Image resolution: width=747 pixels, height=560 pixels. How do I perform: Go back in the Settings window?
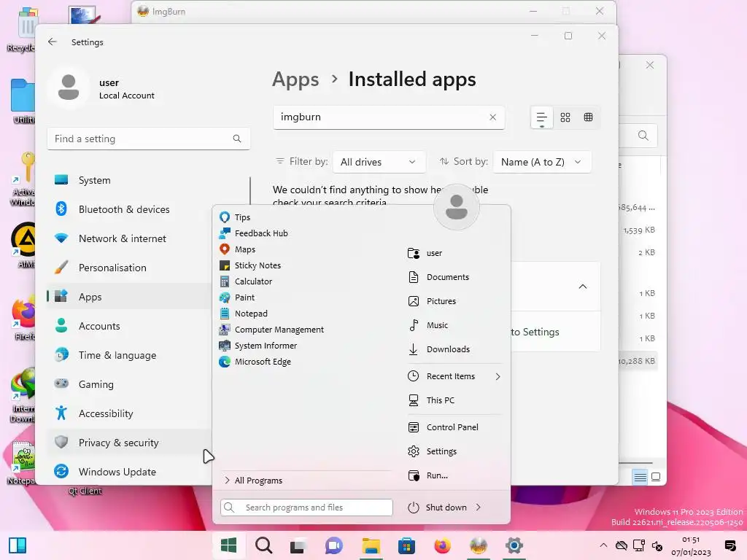(53, 42)
